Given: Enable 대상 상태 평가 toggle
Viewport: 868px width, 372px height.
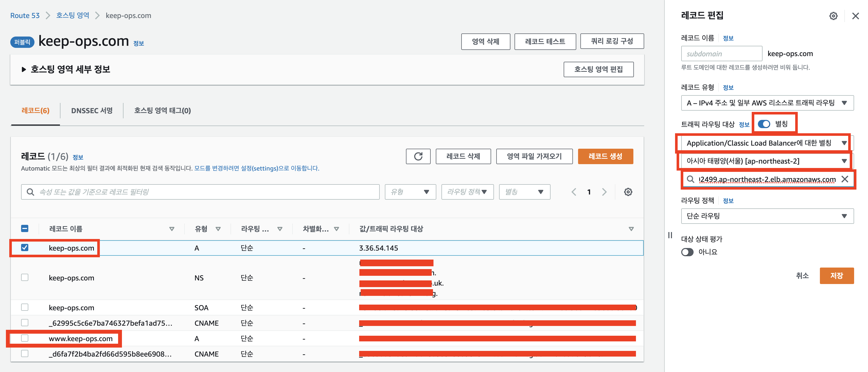Looking at the screenshot, I should (x=687, y=252).
